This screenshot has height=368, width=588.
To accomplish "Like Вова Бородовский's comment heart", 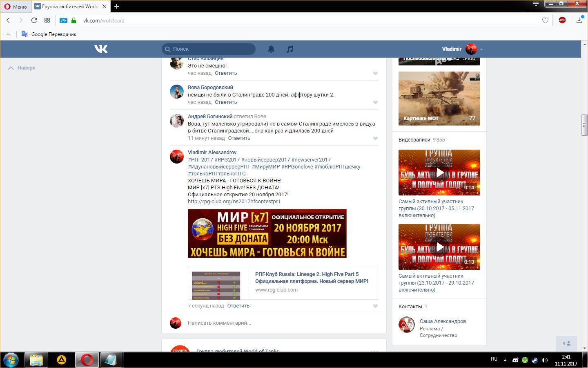I will pyautogui.click(x=375, y=102).
